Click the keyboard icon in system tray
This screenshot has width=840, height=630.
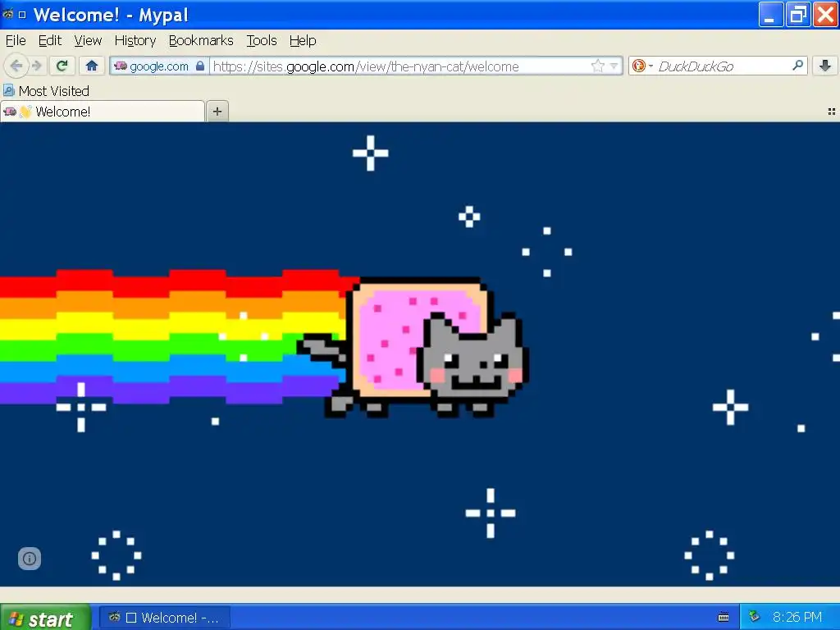[x=724, y=618]
